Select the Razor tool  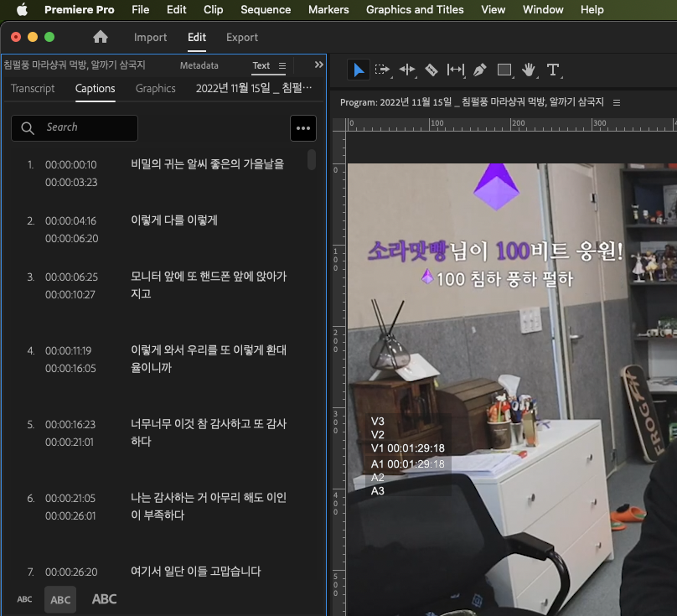click(432, 70)
